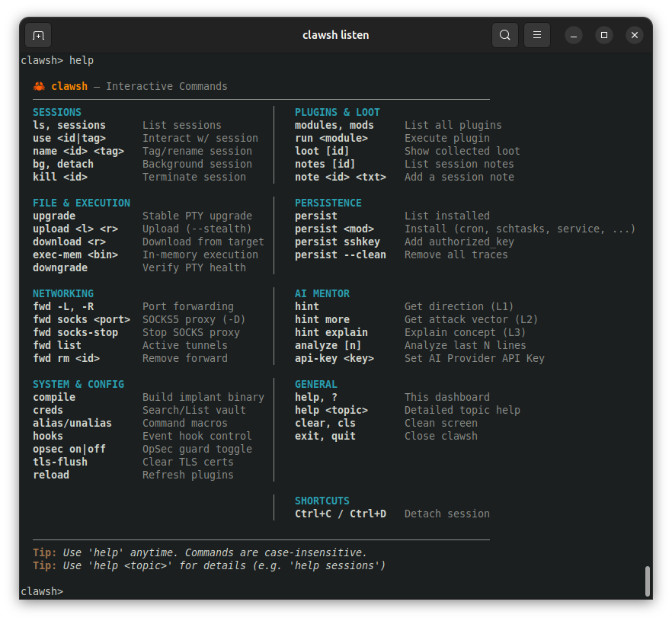This screenshot has height=621, width=672.
Task: Maximize the clawsh listen window
Action: pos(603,35)
